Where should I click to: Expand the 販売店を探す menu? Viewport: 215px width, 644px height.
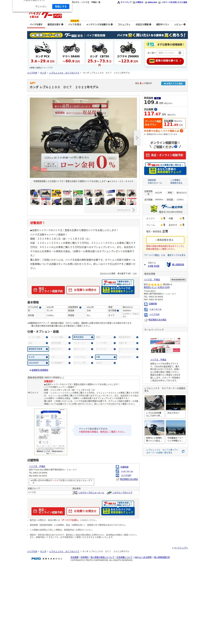pos(55,25)
